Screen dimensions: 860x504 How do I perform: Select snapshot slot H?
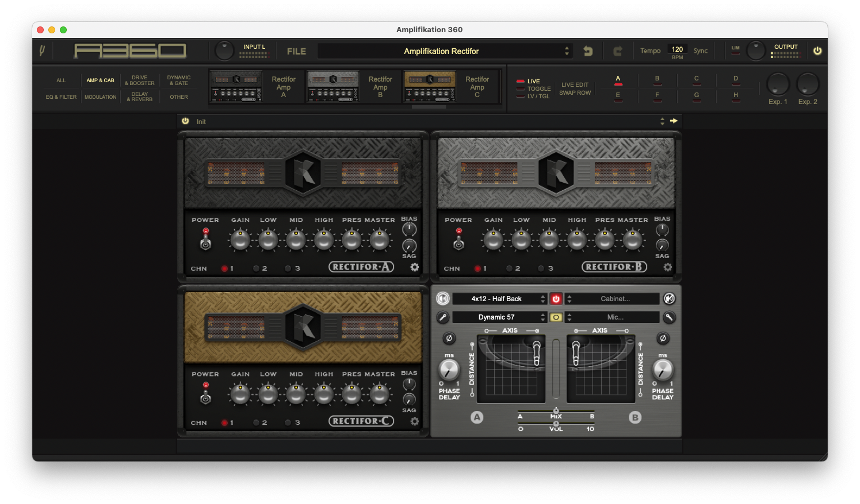[x=736, y=97]
